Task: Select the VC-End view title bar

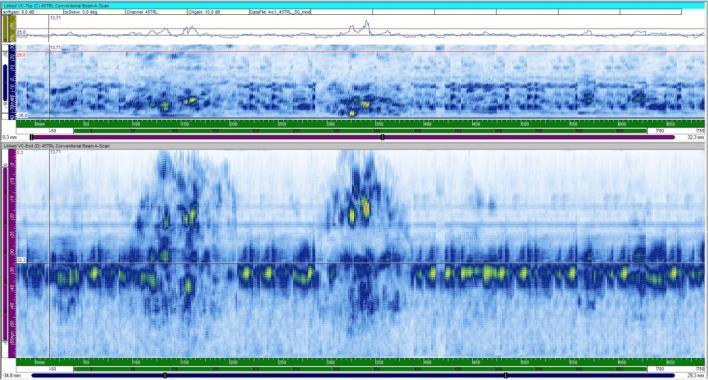Action: click(x=354, y=146)
